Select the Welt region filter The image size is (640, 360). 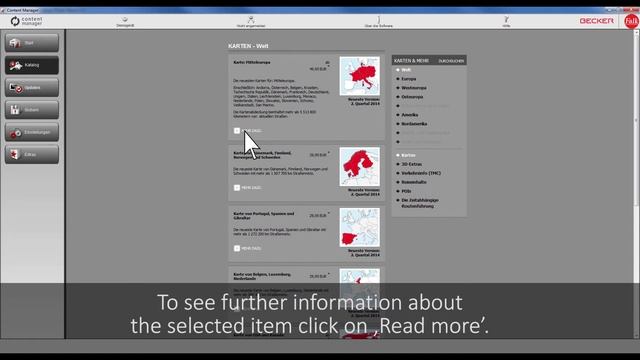pos(406,70)
